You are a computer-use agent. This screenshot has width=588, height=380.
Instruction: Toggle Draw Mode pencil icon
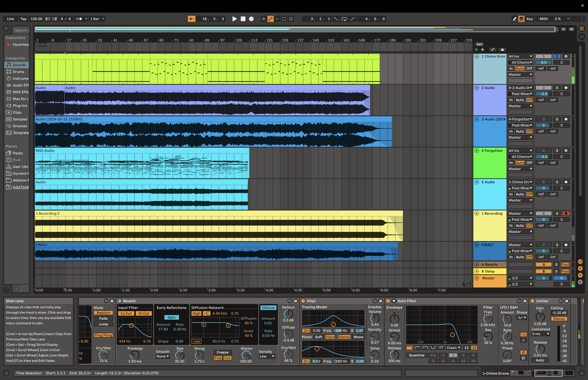tap(514, 19)
